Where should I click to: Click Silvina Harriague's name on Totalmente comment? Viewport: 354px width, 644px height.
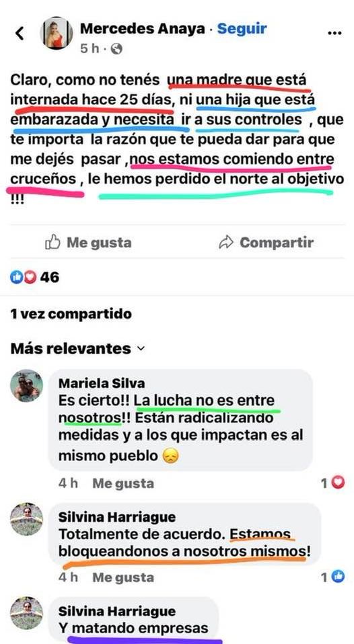pyautogui.click(x=117, y=517)
